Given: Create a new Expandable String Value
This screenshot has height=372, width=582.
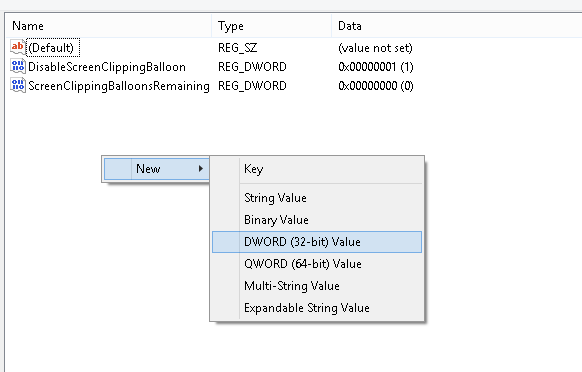Looking at the screenshot, I should pos(317,308).
